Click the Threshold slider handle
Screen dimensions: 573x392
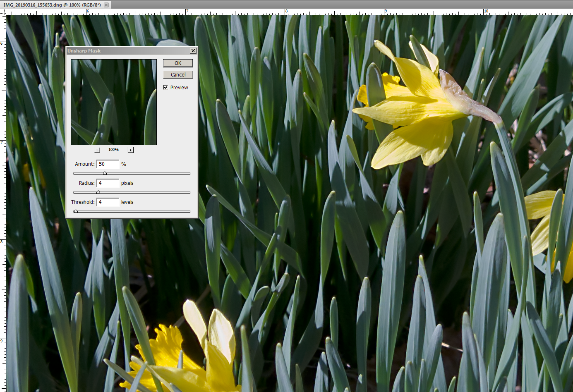point(76,211)
